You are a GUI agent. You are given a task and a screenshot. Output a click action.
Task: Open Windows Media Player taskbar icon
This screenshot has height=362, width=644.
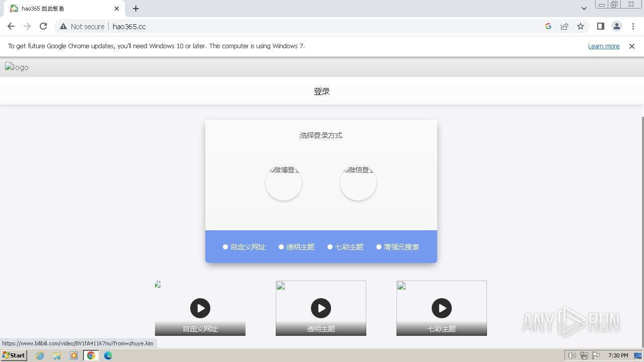tap(74, 355)
